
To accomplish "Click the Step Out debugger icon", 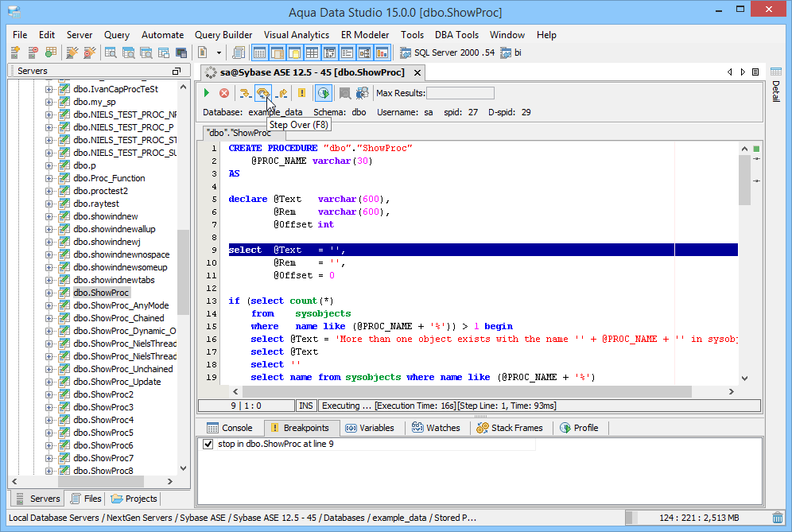I will click(x=281, y=93).
